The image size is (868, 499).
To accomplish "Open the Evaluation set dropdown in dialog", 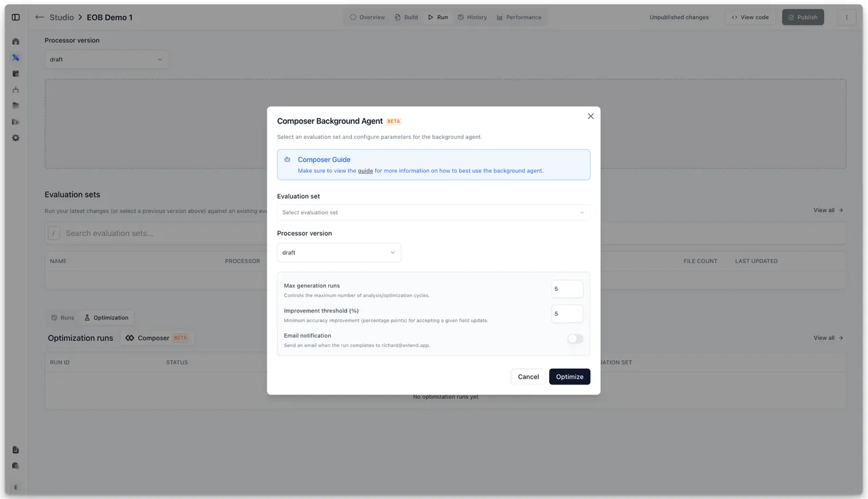I will 433,212.
